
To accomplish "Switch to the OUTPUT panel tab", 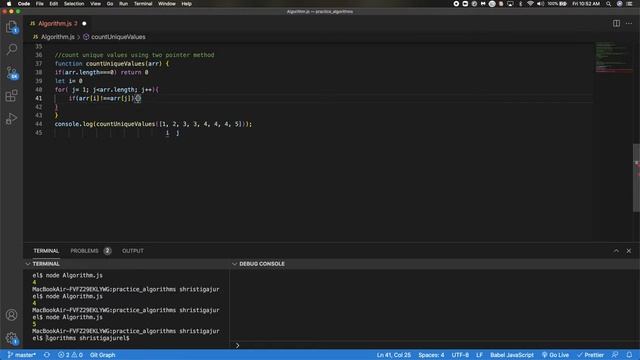I will coord(133,251).
